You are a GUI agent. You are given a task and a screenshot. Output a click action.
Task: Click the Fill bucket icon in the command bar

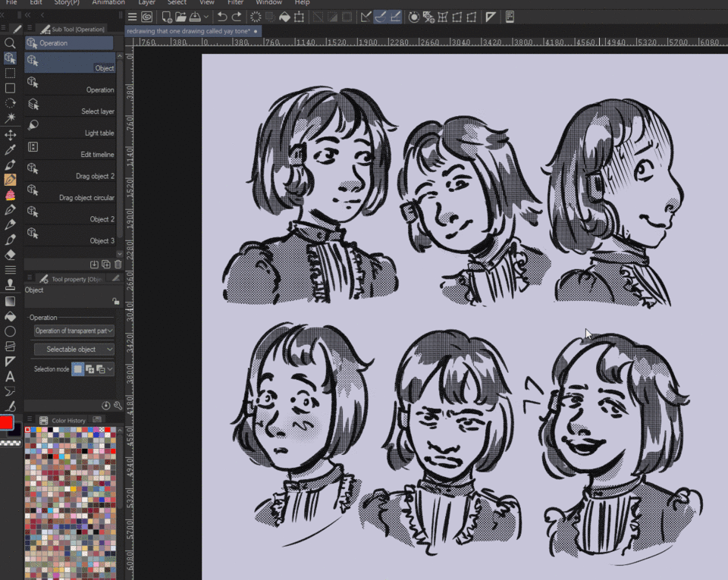tap(284, 17)
